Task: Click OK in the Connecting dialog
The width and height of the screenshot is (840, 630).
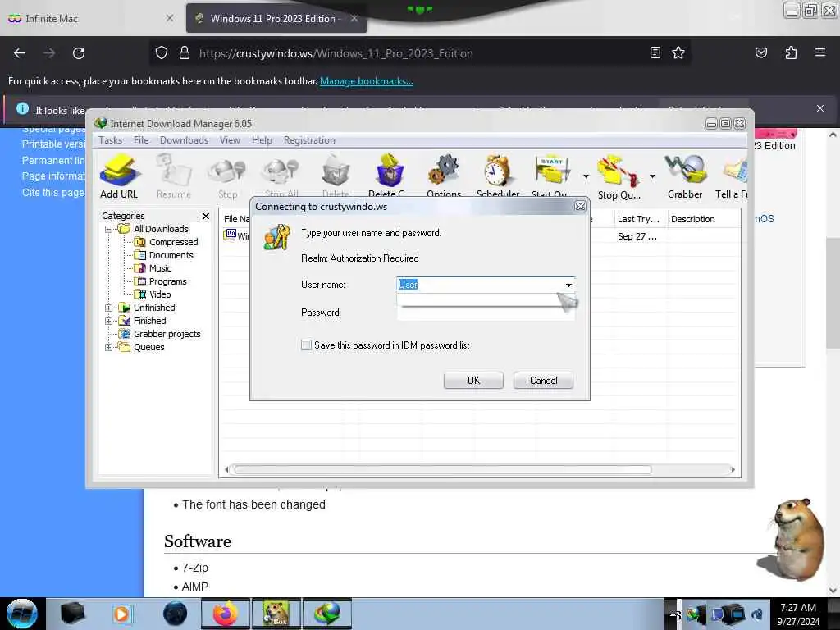Action: click(x=473, y=381)
